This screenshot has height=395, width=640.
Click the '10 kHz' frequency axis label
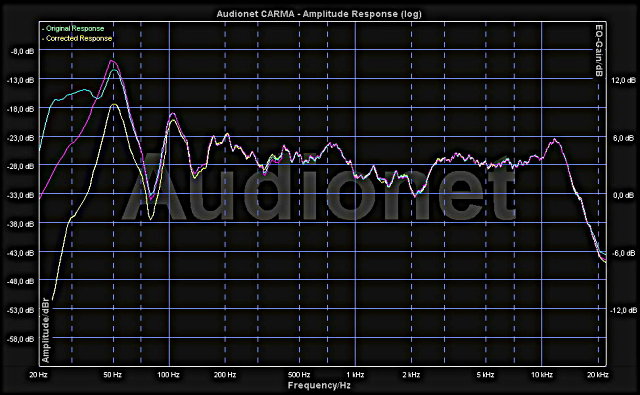click(542, 375)
